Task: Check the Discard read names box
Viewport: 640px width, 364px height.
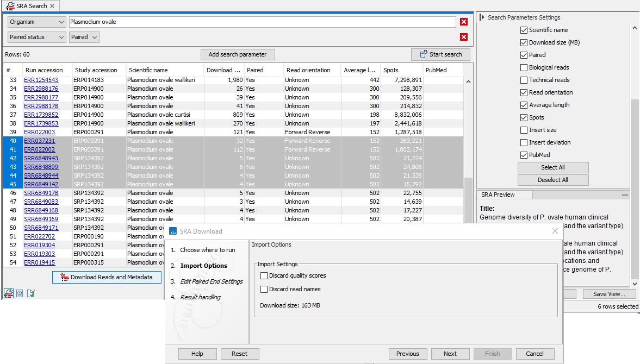Action: click(264, 289)
